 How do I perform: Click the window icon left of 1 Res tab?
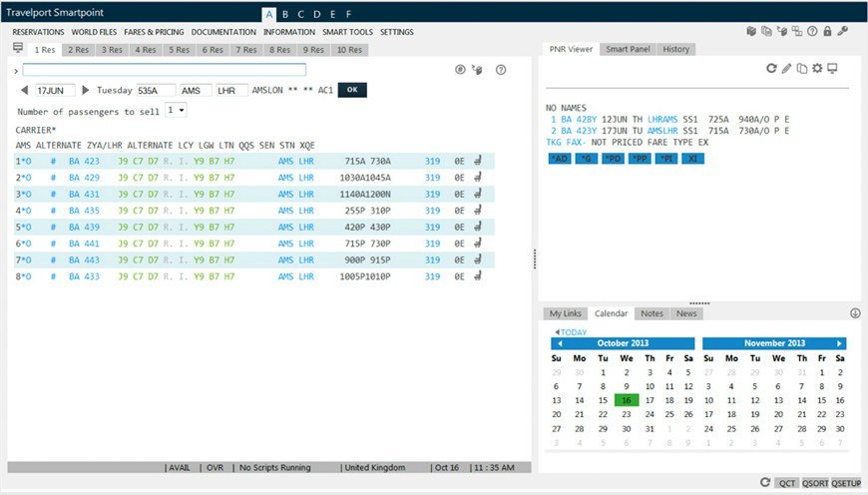pos(18,48)
